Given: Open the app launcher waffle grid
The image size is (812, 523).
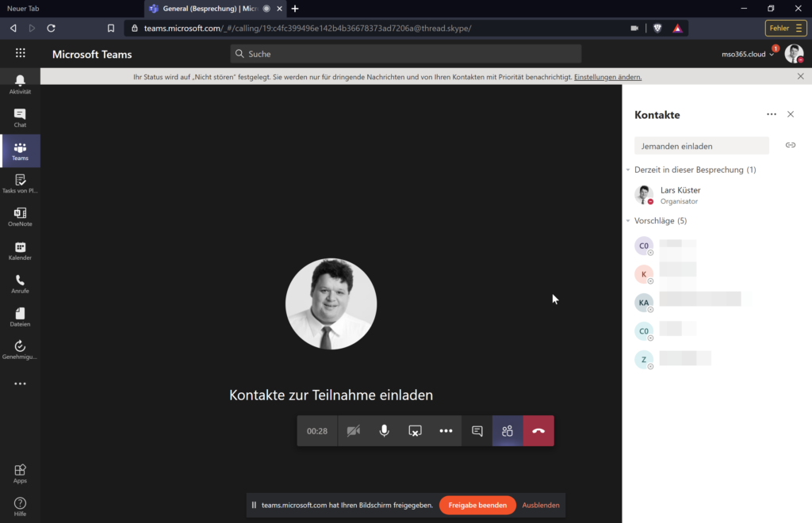Looking at the screenshot, I should 20,53.
